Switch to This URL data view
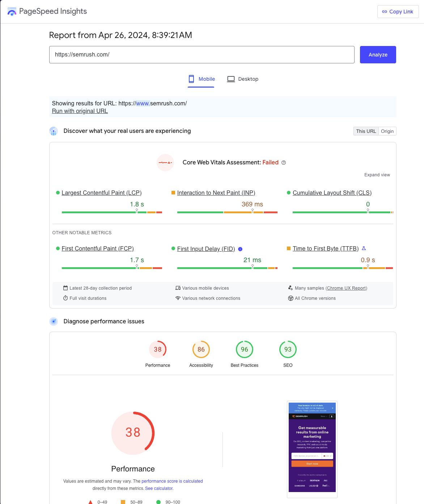Viewport: 424px width, 504px height. pos(366,131)
